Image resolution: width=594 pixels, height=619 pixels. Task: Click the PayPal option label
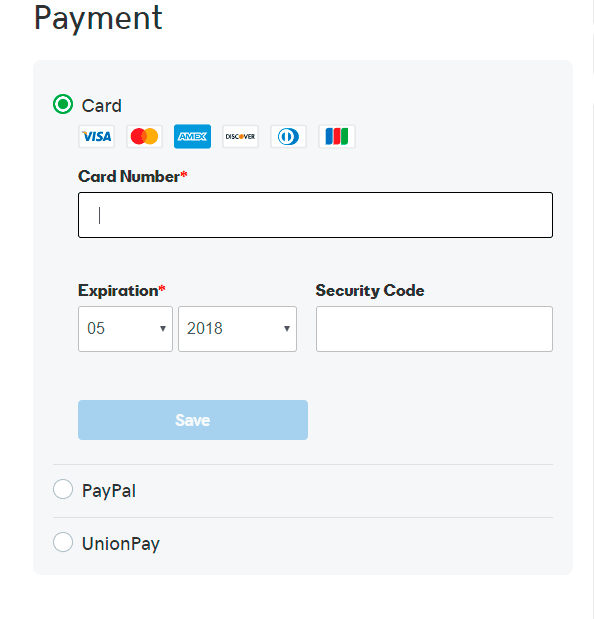109,491
